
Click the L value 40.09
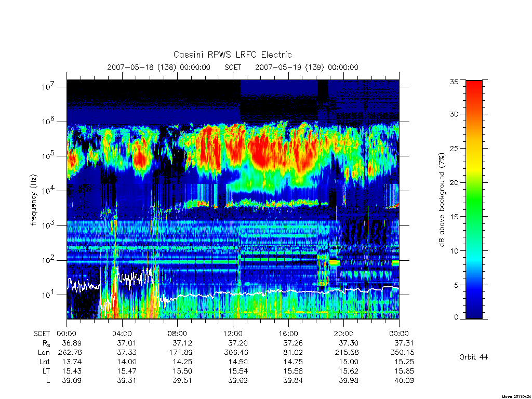(404, 380)
